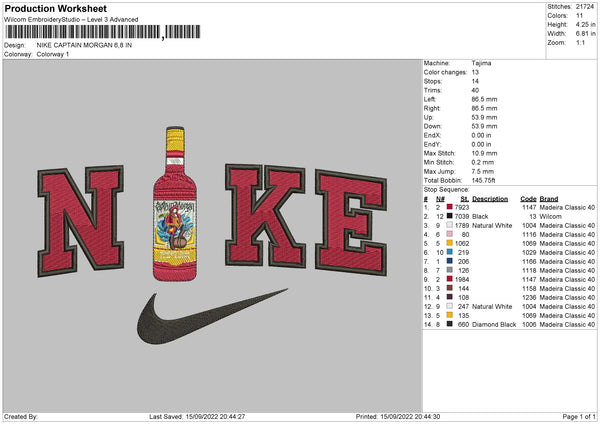The image size is (600, 424).
Task: Click the black swatch beside 7039 Black
Action: click(x=450, y=216)
